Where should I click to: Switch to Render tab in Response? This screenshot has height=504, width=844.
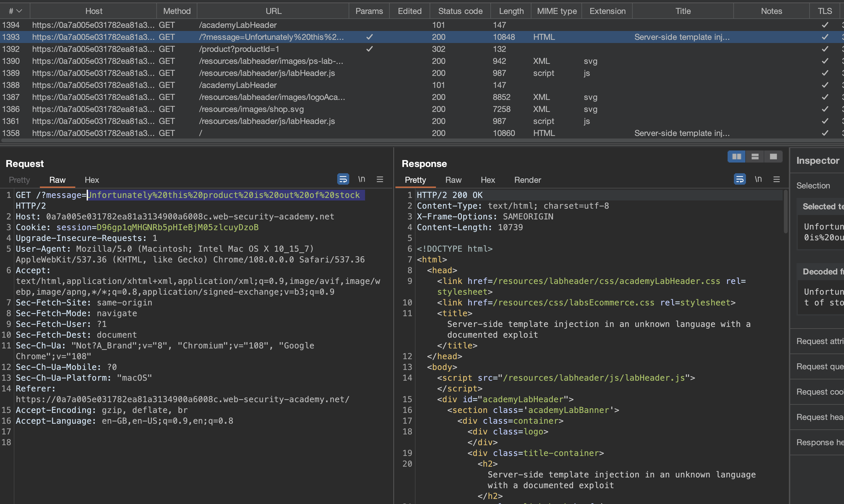[x=527, y=180]
